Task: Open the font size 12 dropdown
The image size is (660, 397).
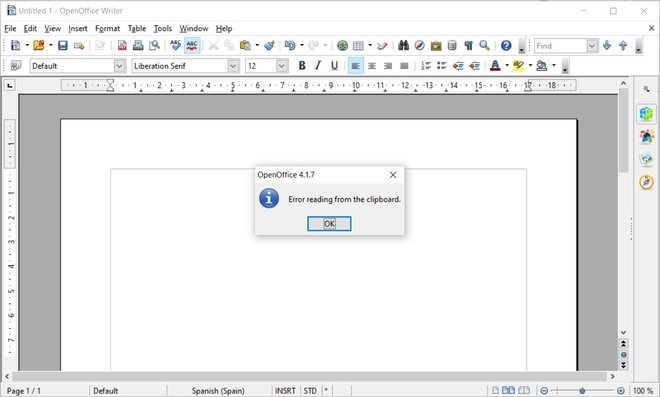Action: (282, 66)
